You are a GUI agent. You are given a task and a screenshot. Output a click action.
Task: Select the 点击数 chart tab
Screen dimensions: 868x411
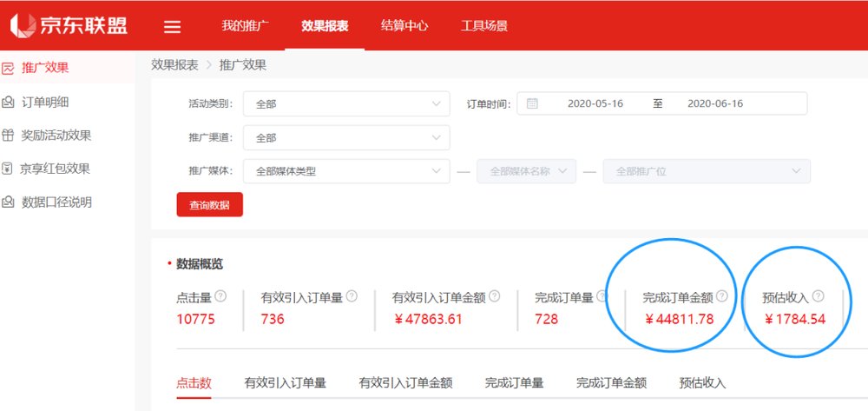click(x=194, y=382)
